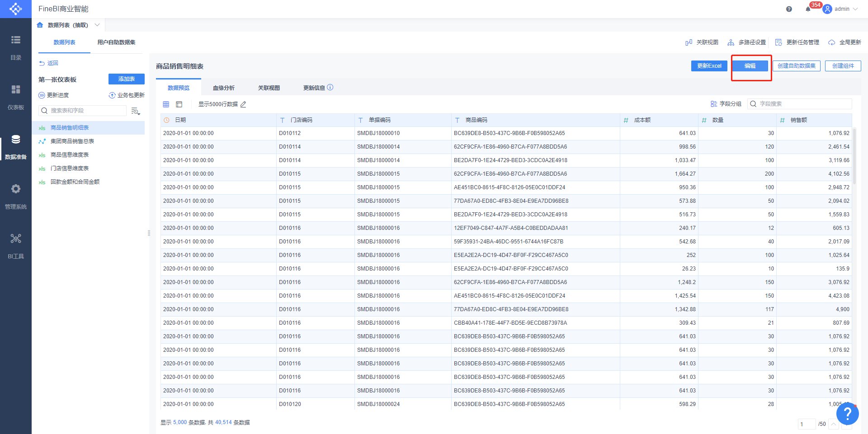The image size is (868, 434).
Task: Click the clock type icon in 日期 header
Action: (x=166, y=120)
